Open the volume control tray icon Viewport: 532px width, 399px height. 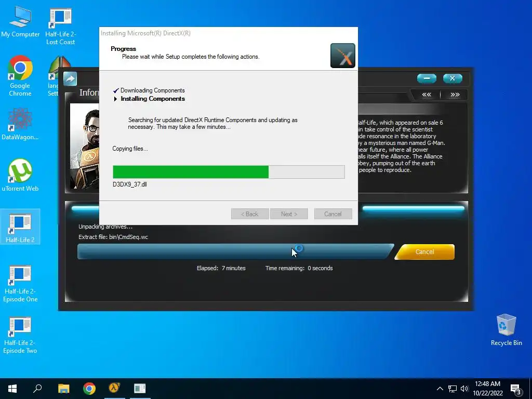[464, 389]
